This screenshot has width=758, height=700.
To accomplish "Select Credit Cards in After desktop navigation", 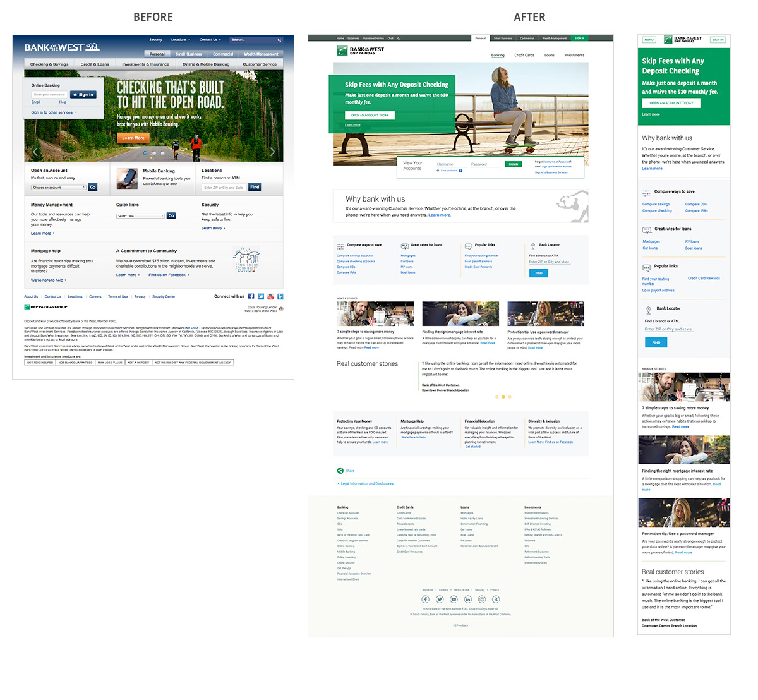I will pyautogui.click(x=524, y=55).
